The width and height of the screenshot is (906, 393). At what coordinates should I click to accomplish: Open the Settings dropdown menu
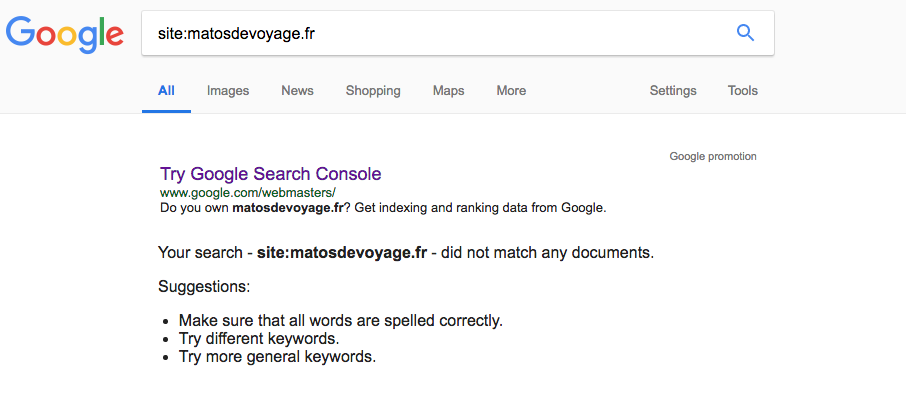[673, 91]
